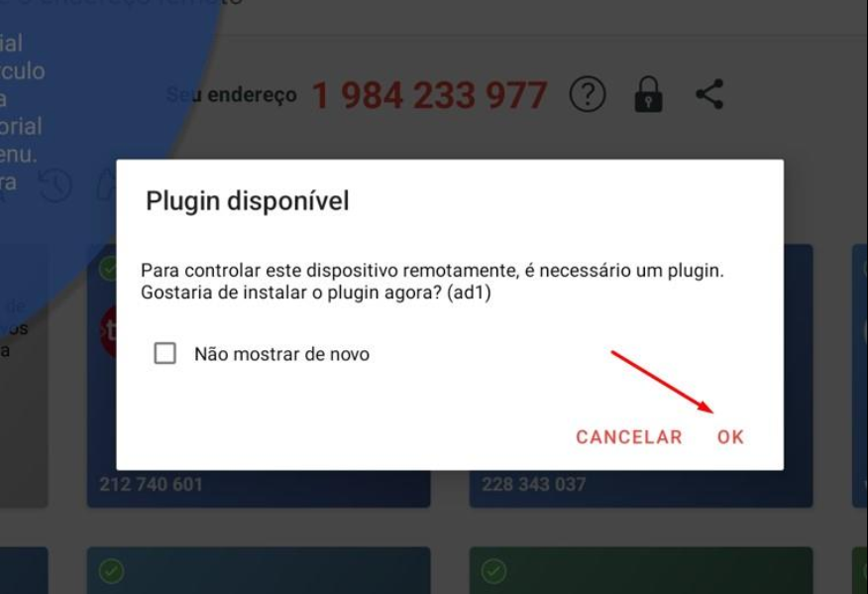Select the dark blue tile at the bottom

click(259, 571)
